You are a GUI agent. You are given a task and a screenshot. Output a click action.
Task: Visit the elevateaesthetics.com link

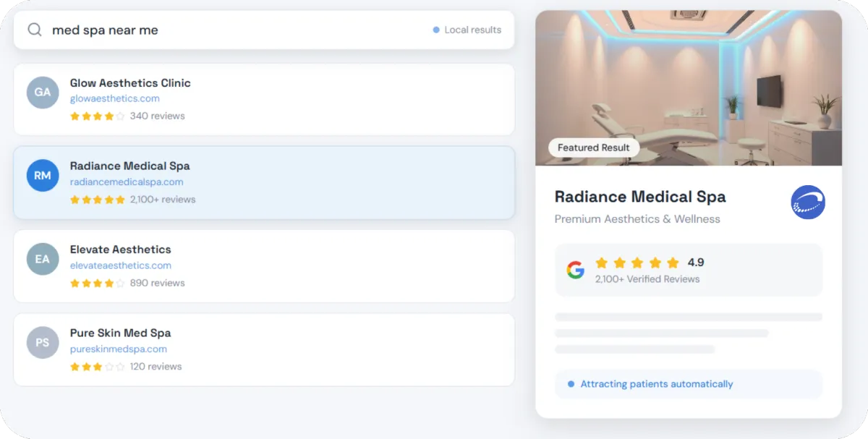click(x=121, y=265)
